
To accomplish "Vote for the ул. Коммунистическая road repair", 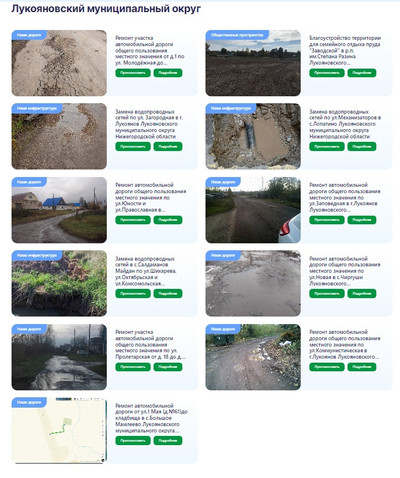I will (x=327, y=367).
